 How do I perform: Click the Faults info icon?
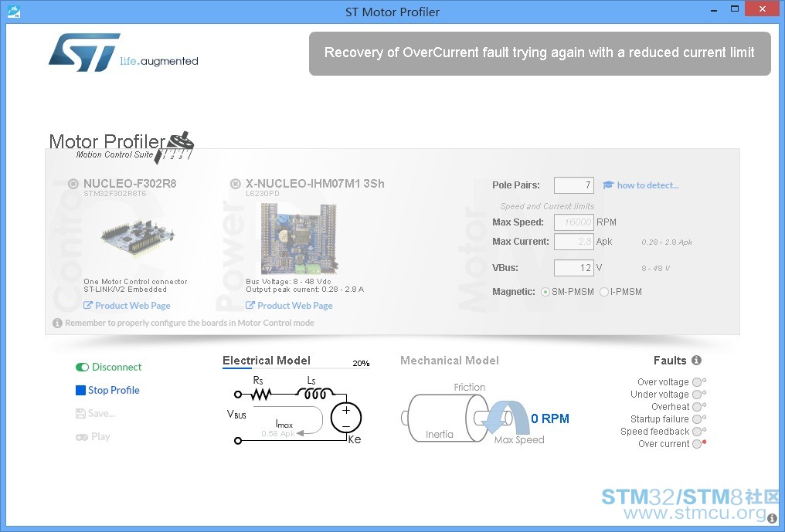click(696, 360)
